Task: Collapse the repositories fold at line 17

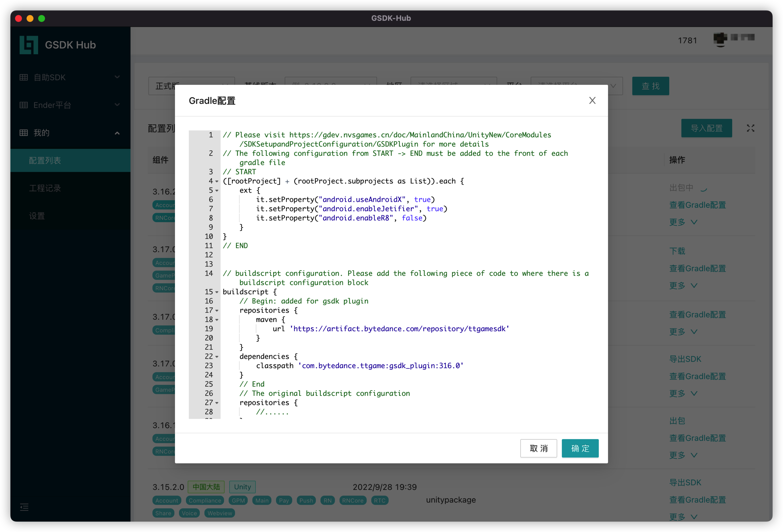Action: click(x=217, y=310)
